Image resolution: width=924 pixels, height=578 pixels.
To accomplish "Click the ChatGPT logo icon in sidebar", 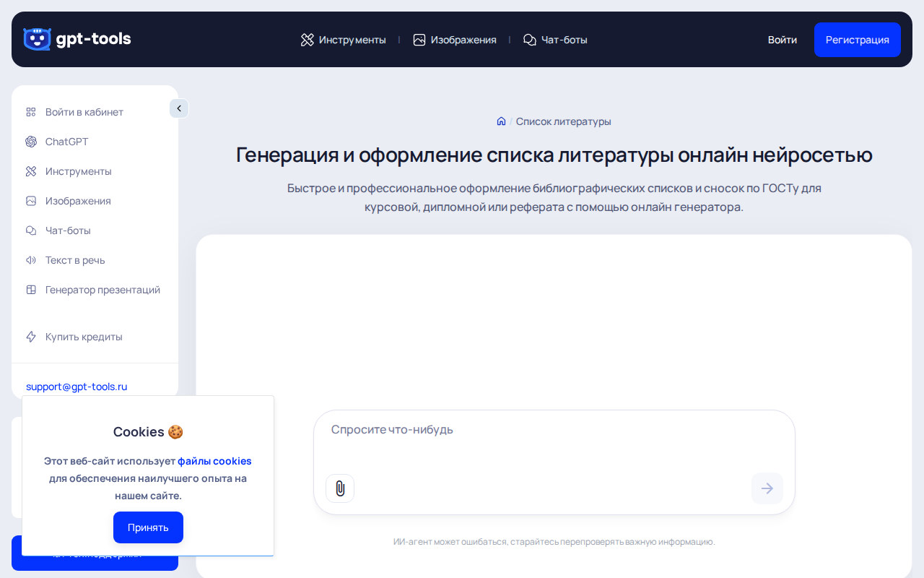I will [x=31, y=142].
